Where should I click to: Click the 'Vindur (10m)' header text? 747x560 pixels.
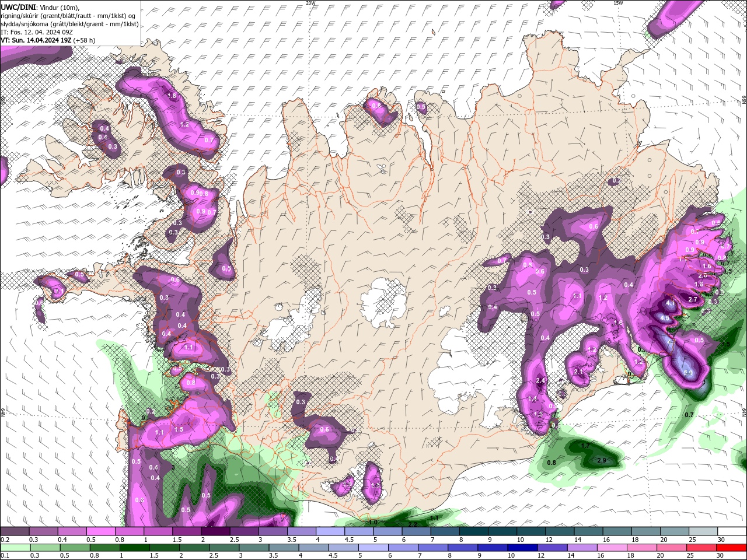[x=59, y=7]
